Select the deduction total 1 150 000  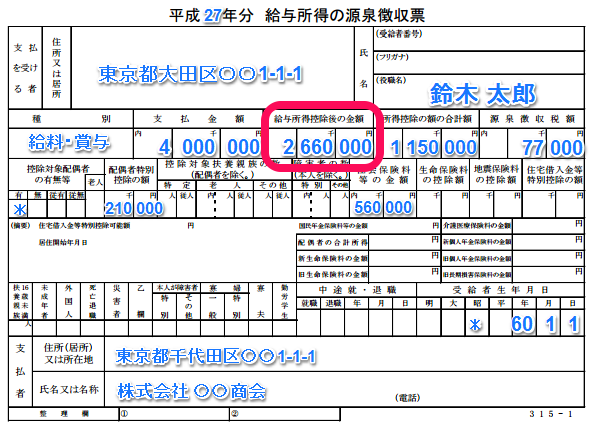coord(433,147)
